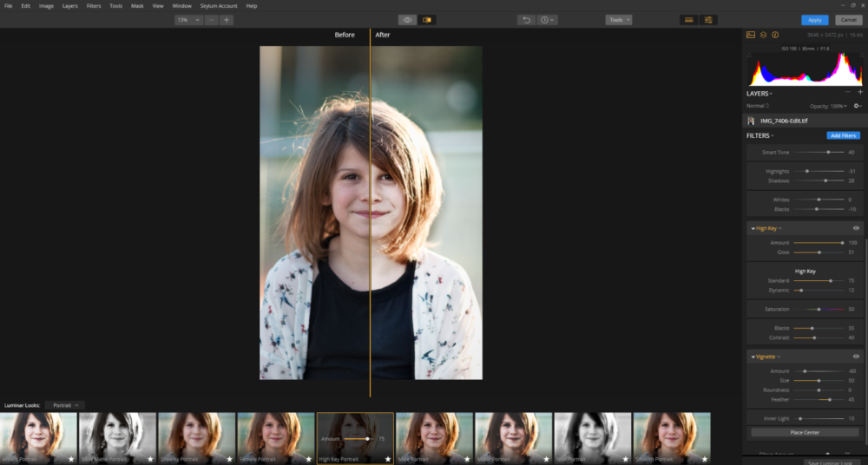Image resolution: width=868 pixels, height=465 pixels.
Task: Favorite star on Artistic Portrait look
Action: [71, 459]
